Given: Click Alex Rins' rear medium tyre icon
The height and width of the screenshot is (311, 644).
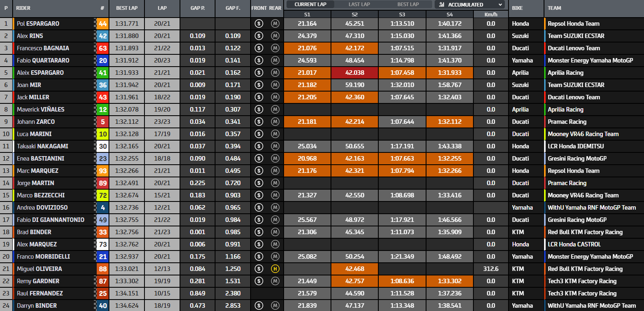Looking at the screenshot, I should coord(275,36).
